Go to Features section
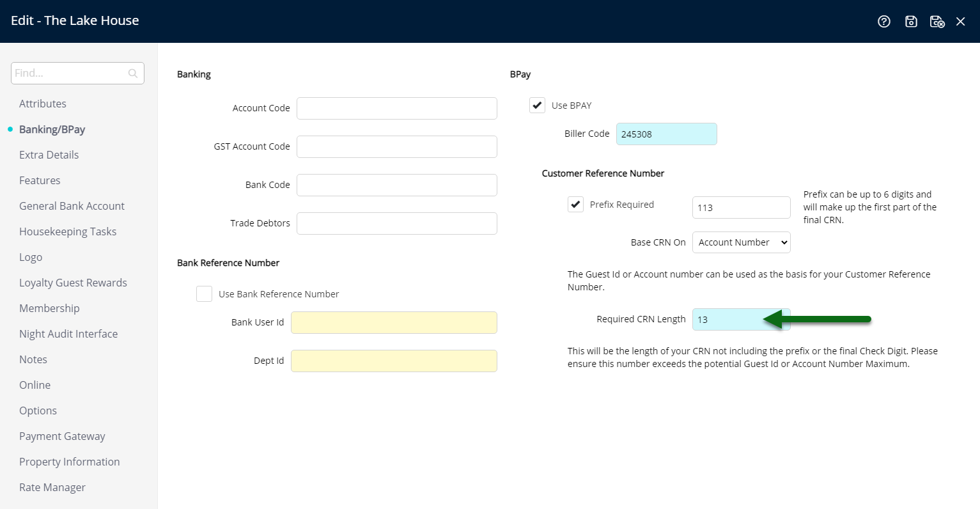980x509 pixels. pos(40,180)
